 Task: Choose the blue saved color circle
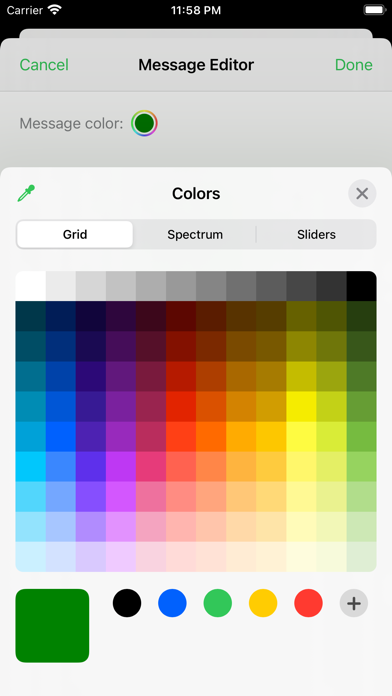(x=172, y=603)
